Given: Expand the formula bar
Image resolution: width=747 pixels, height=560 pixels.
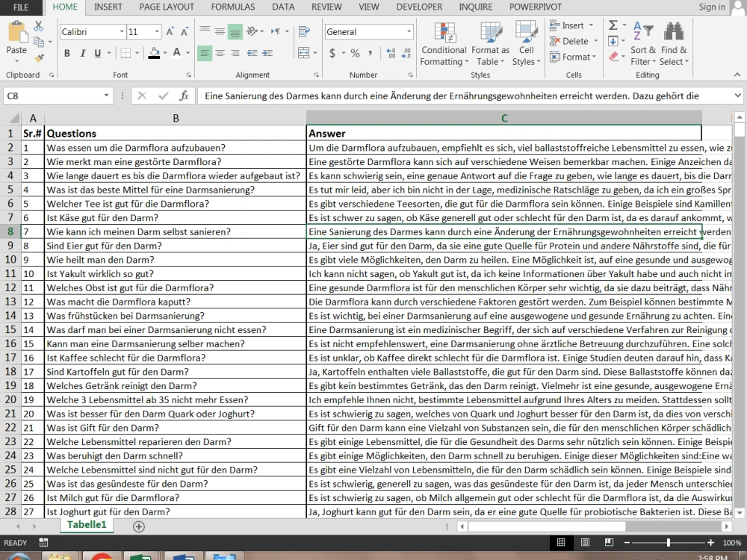Looking at the screenshot, I should tap(737, 96).
